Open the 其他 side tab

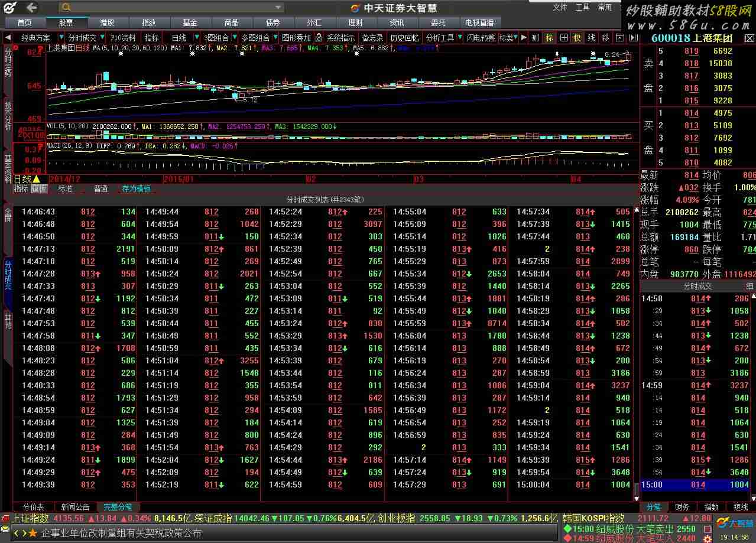[8, 321]
